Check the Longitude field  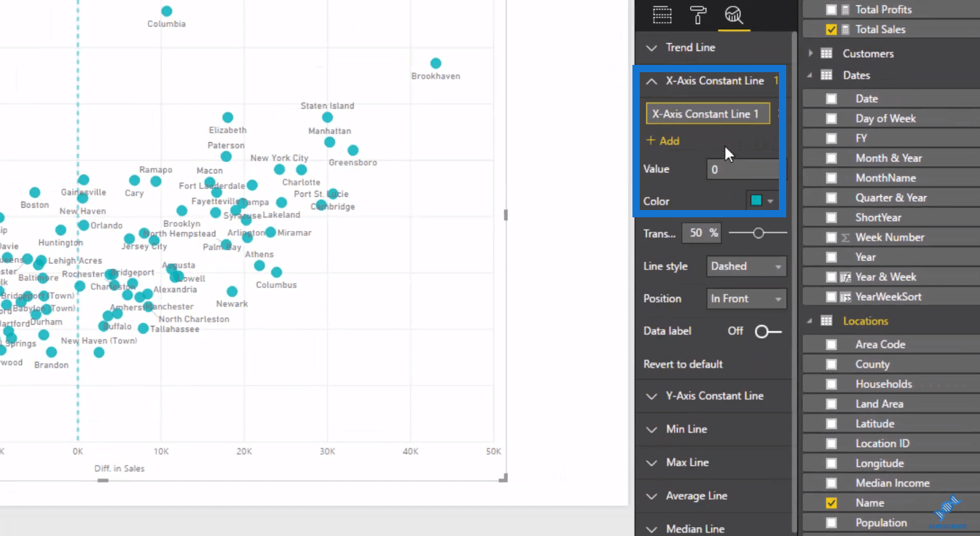(831, 464)
